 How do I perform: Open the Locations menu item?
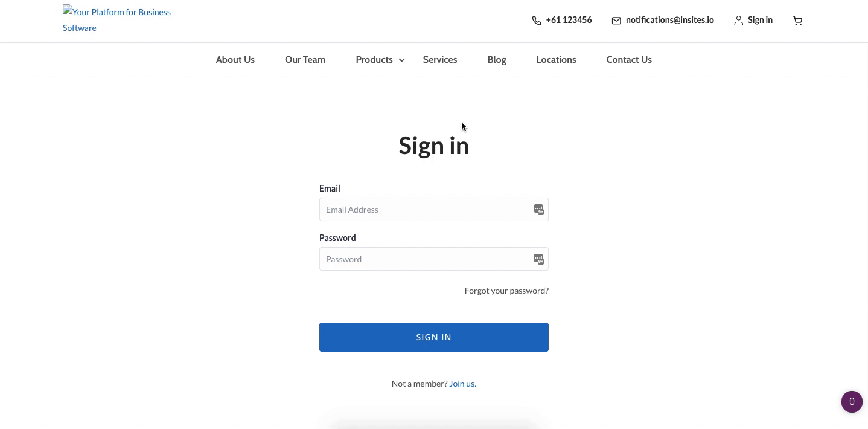point(556,60)
